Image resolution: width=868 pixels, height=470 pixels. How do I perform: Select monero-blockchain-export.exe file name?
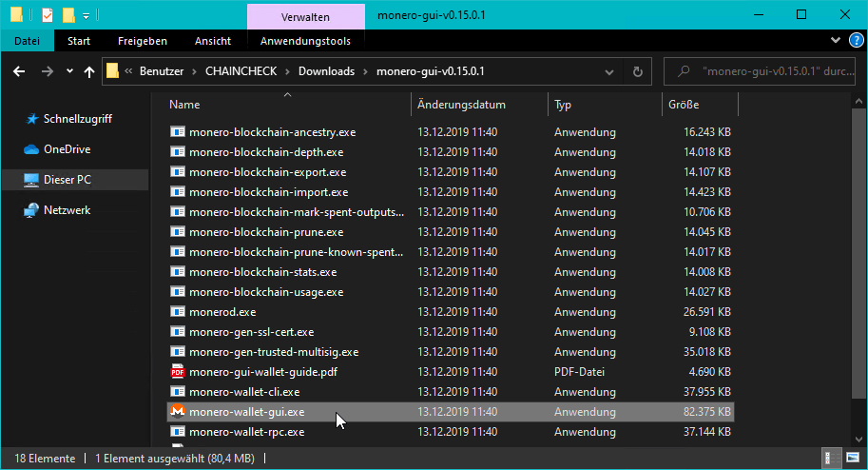(267, 172)
